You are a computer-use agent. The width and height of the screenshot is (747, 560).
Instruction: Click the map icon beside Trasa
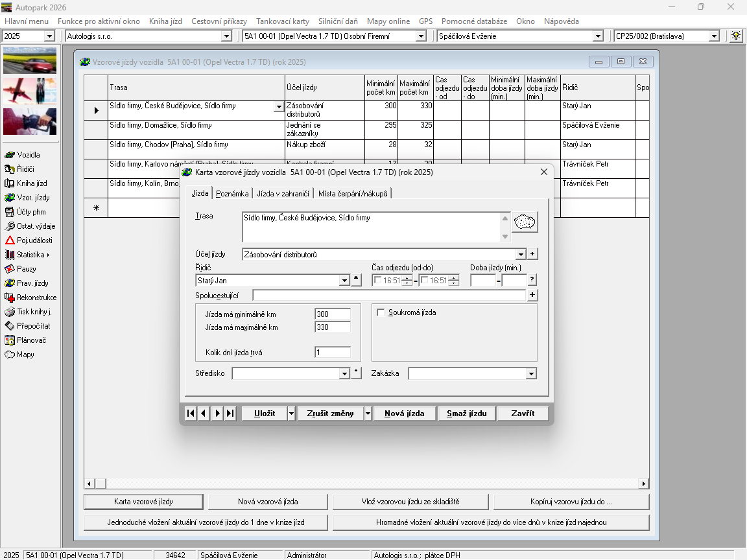[525, 222]
